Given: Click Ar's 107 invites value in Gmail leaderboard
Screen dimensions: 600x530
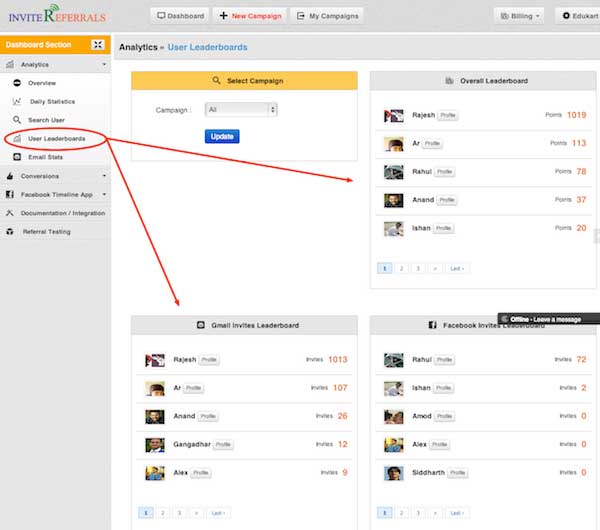Looking at the screenshot, I should pyautogui.click(x=340, y=388).
